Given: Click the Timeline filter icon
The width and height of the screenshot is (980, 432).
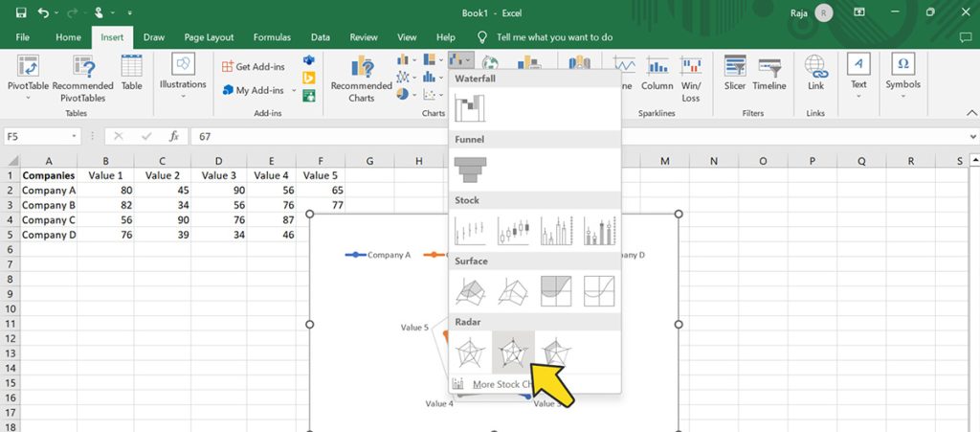Looking at the screenshot, I should click(x=768, y=73).
